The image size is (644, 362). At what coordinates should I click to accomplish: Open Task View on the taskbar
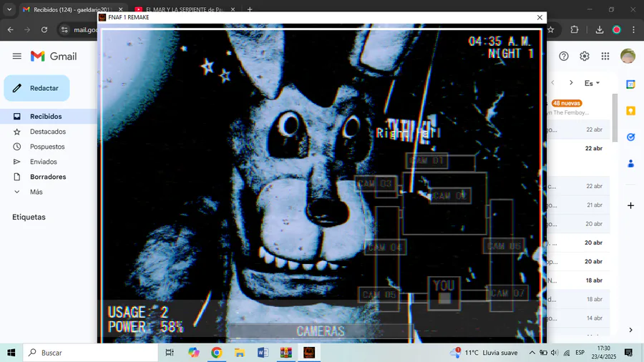point(169,353)
